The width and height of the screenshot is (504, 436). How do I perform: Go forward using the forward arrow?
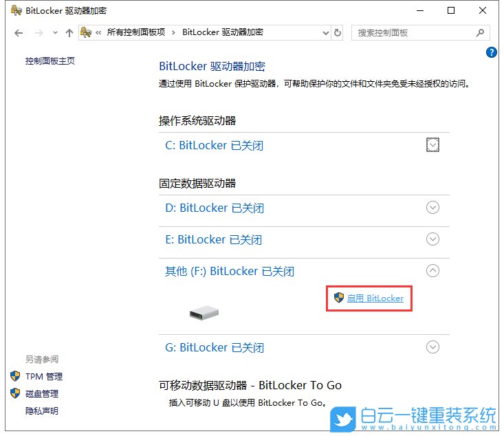click(39, 33)
